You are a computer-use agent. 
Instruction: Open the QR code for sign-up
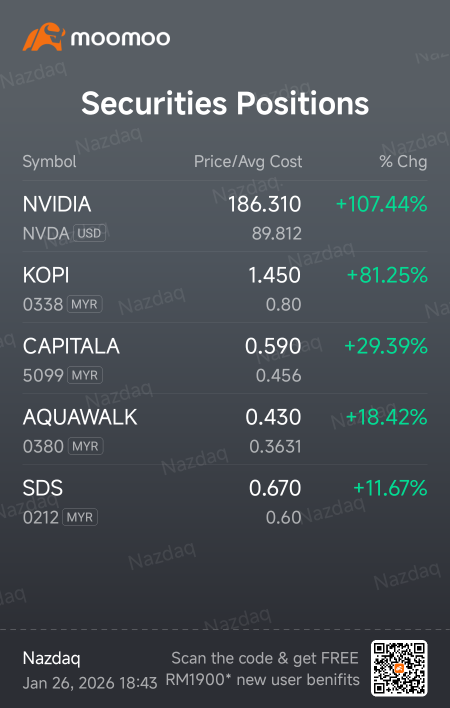click(399, 668)
